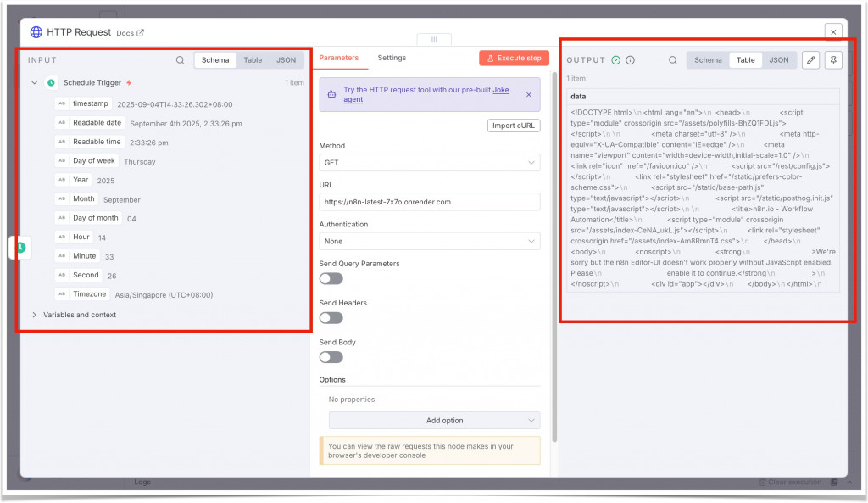Image resolution: width=868 pixels, height=503 pixels.
Task: Open the Add option dropdown
Action: tap(434, 421)
